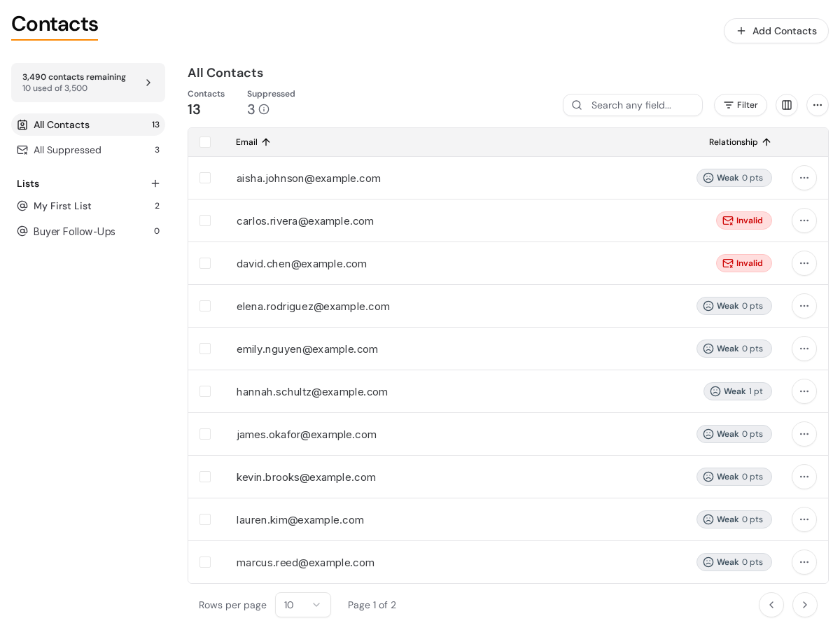Open contact lauren.kim@example.com
840x637 pixels.
click(x=300, y=519)
